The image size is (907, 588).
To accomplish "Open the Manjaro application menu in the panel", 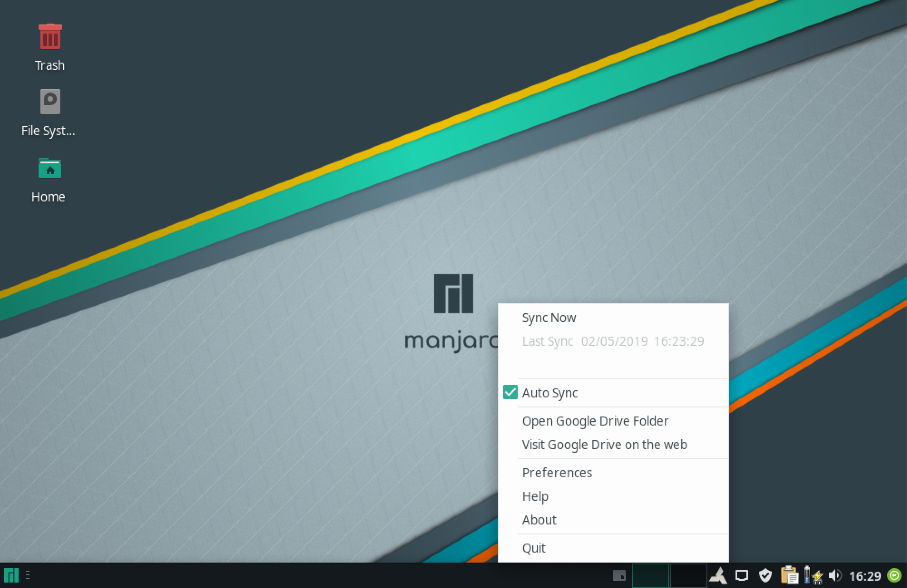I will (x=11, y=575).
